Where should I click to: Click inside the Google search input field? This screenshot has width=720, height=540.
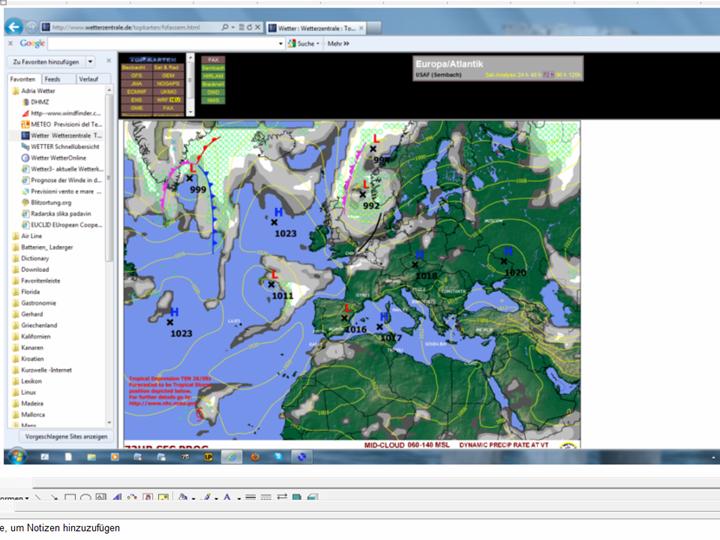tap(160, 43)
